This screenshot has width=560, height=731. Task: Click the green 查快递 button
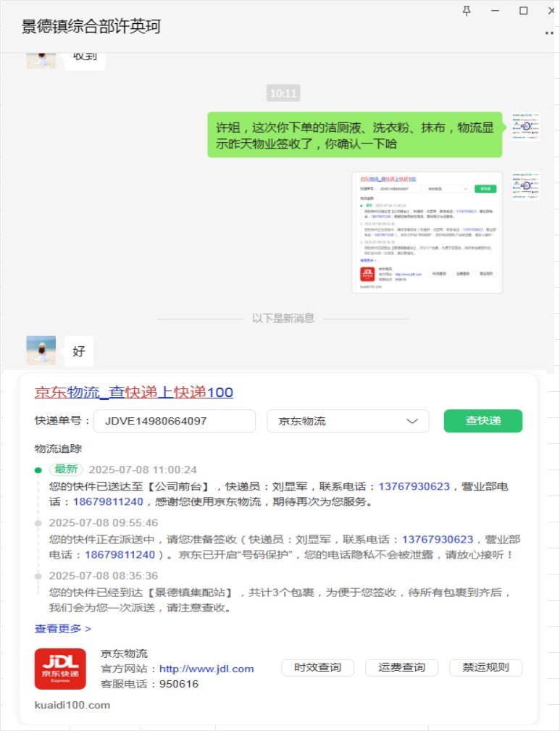483,420
